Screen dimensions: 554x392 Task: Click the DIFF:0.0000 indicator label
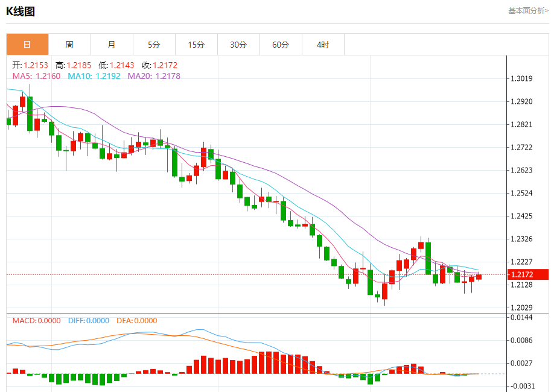[89, 321]
